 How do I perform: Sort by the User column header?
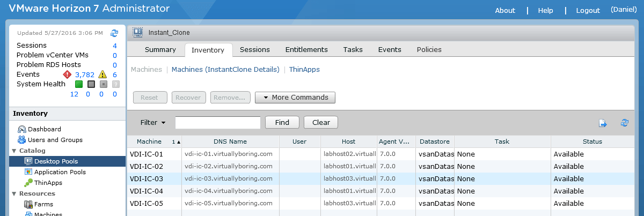click(300, 141)
